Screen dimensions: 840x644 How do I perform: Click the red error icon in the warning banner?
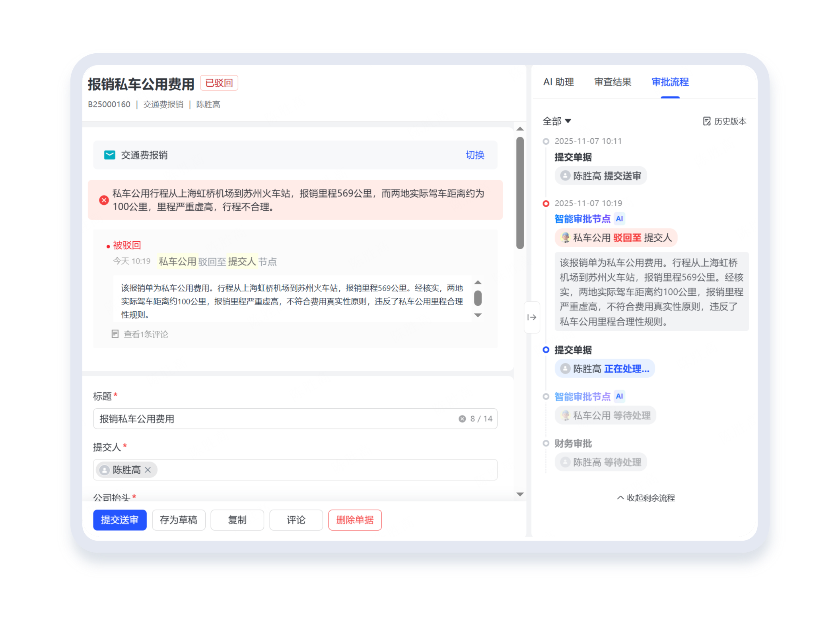click(x=104, y=200)
